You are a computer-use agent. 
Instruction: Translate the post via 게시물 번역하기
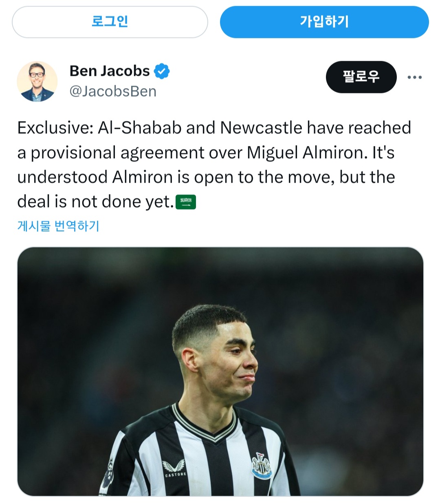pyautogui.click(x=58, y=226)
